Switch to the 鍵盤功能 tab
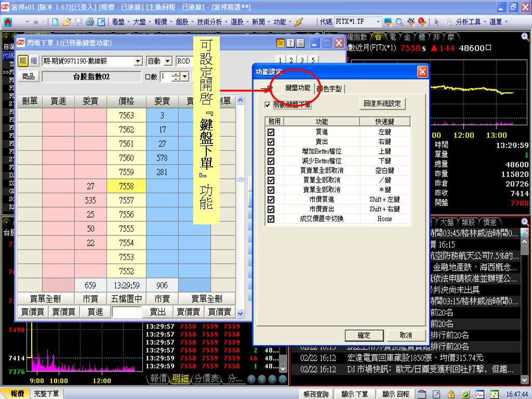The width and height of the screenshot is (532, 399). [x=298, y=88]
